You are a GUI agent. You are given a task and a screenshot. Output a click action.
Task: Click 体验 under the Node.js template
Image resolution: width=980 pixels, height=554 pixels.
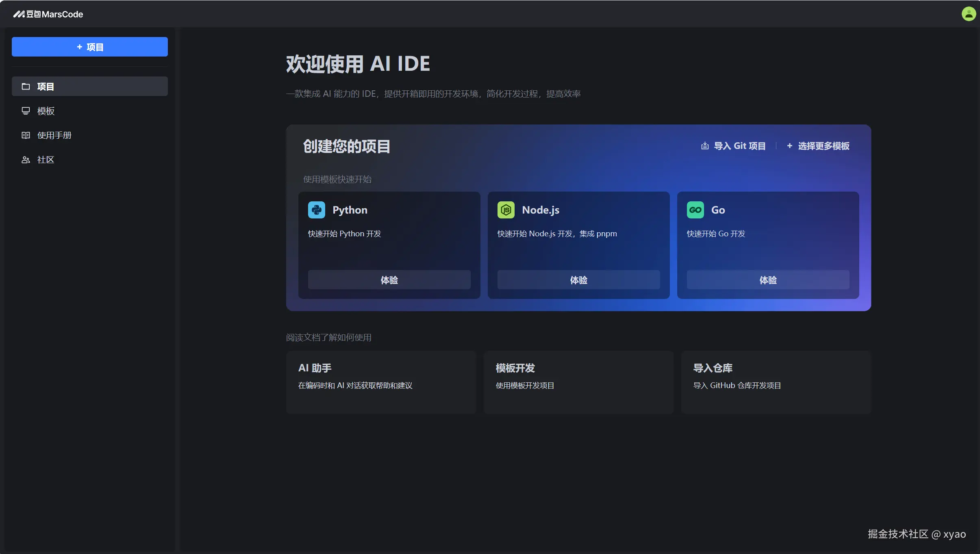pos(578,280)
